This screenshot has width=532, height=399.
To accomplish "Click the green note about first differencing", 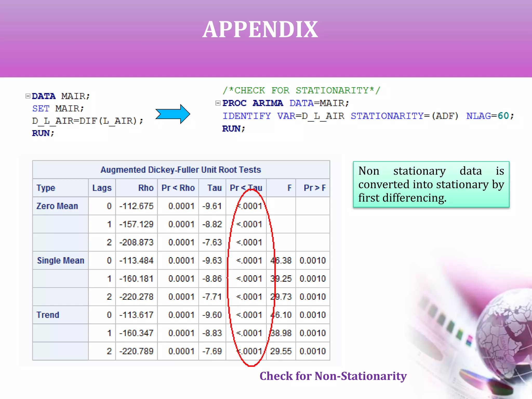I will tap(431, 184).
